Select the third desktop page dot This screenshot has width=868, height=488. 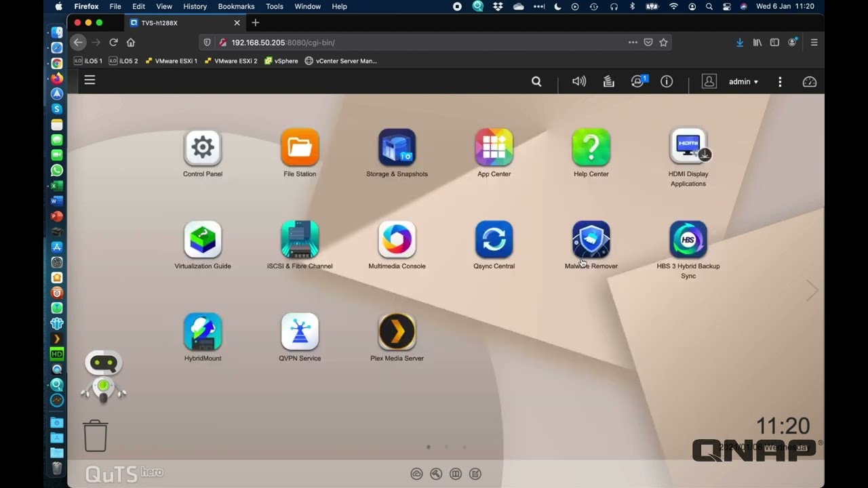464,447
